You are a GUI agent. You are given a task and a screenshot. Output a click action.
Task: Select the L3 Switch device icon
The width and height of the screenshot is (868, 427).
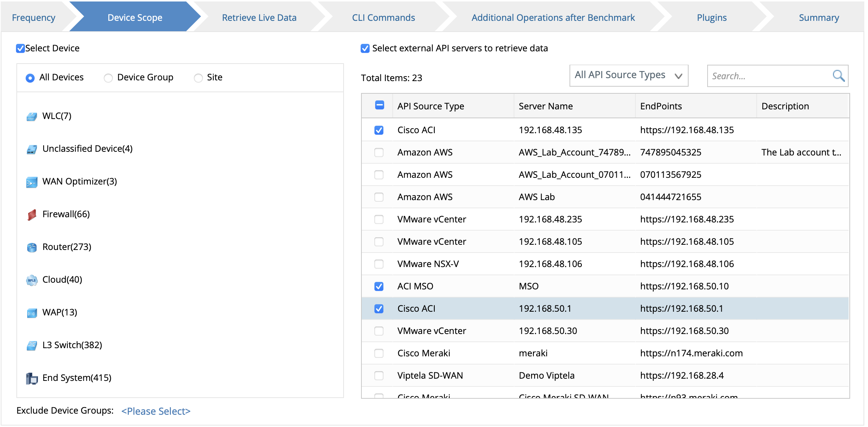(x=32, y=345)
